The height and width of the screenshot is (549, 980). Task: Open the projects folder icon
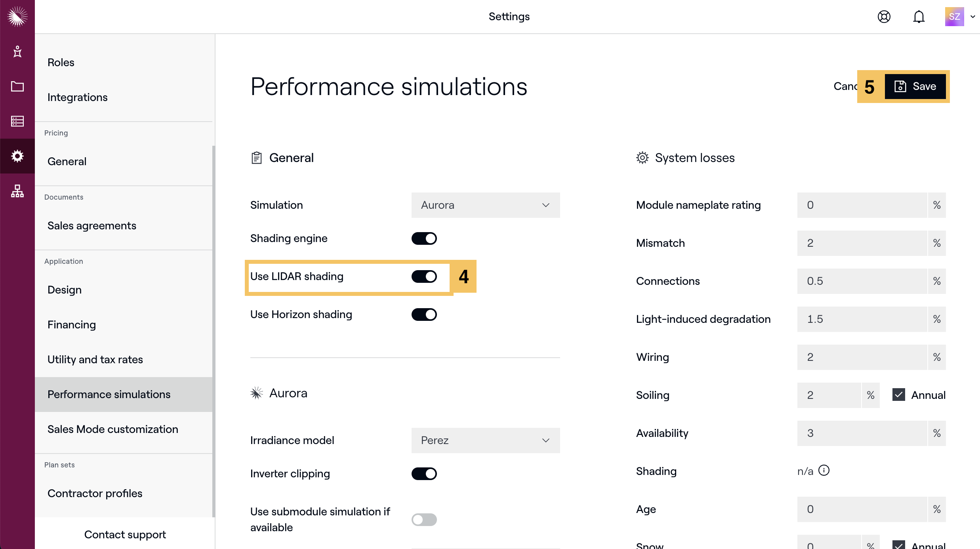pyautogui.click(x=17, y=86)
